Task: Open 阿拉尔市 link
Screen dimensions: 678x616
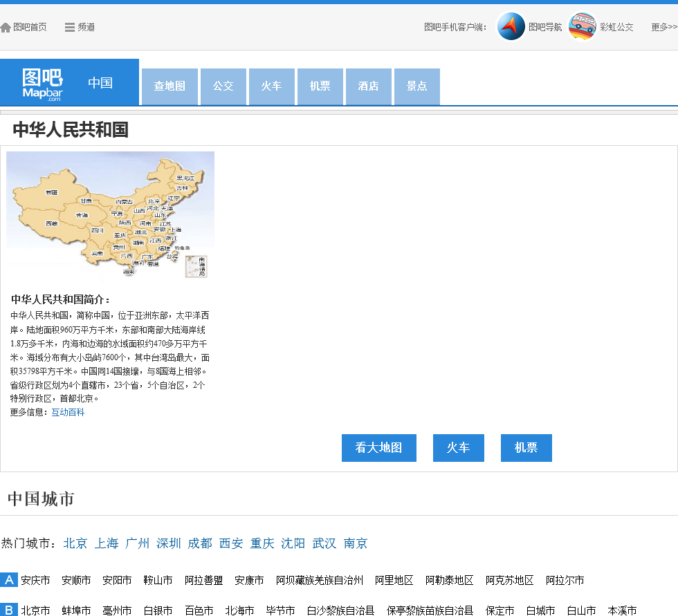Action: click(565, 580)
